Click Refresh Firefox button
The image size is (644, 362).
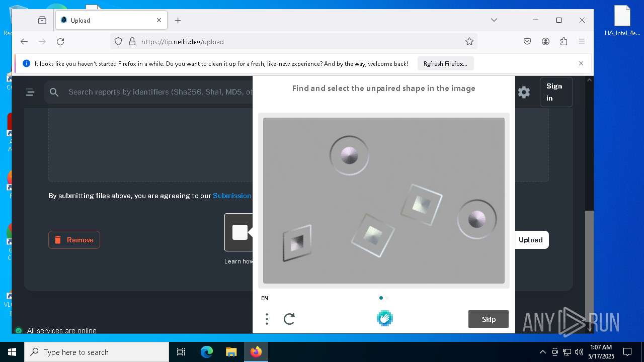coord(445,64)
